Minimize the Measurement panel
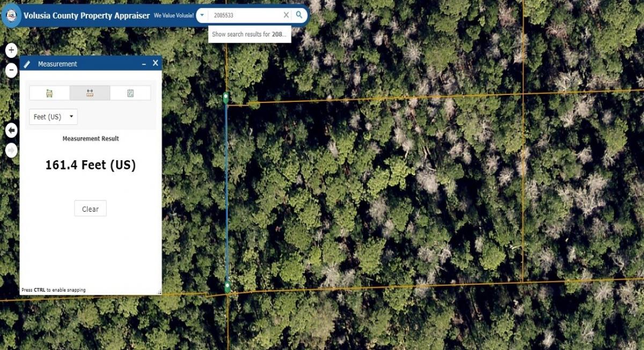 [x=143, y=63]
